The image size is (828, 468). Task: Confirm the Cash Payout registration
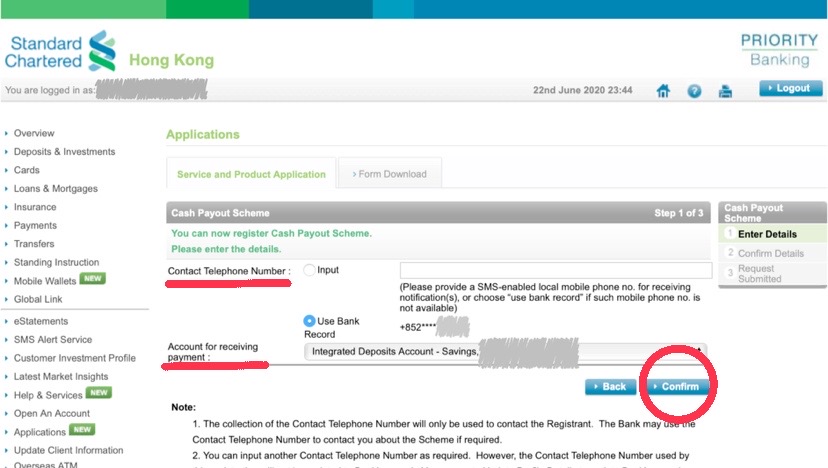click(677, 387)
